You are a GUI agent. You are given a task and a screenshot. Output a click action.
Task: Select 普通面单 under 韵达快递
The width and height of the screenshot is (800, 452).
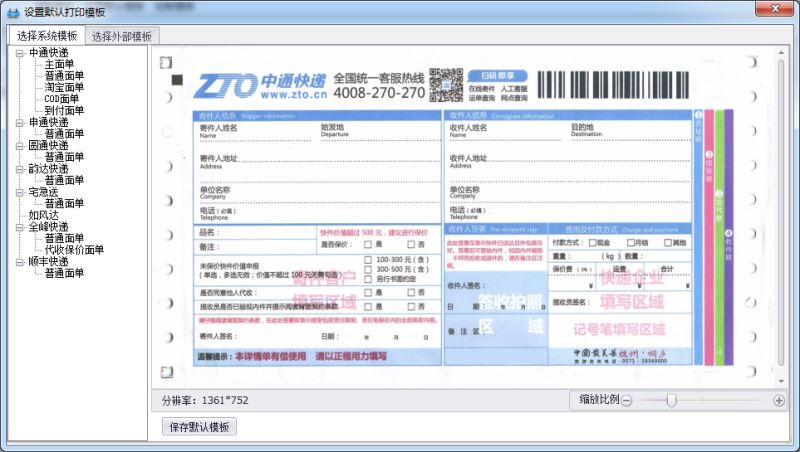click(64, 180)
